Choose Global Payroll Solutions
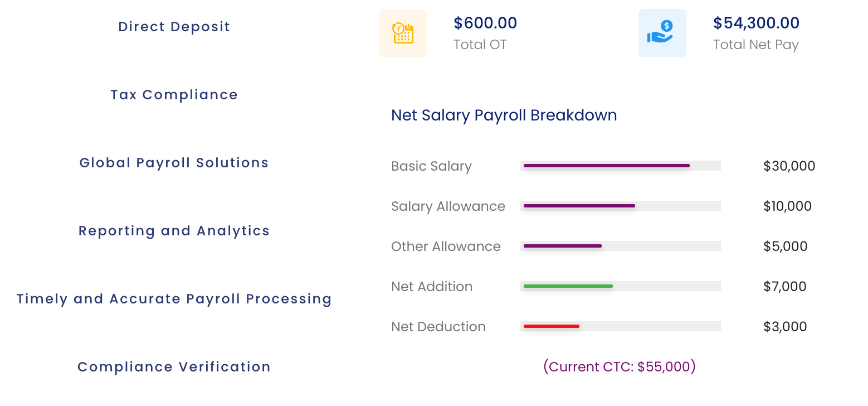Image resolution: width=868 pixels, height=406 pixels. (174, 163)
